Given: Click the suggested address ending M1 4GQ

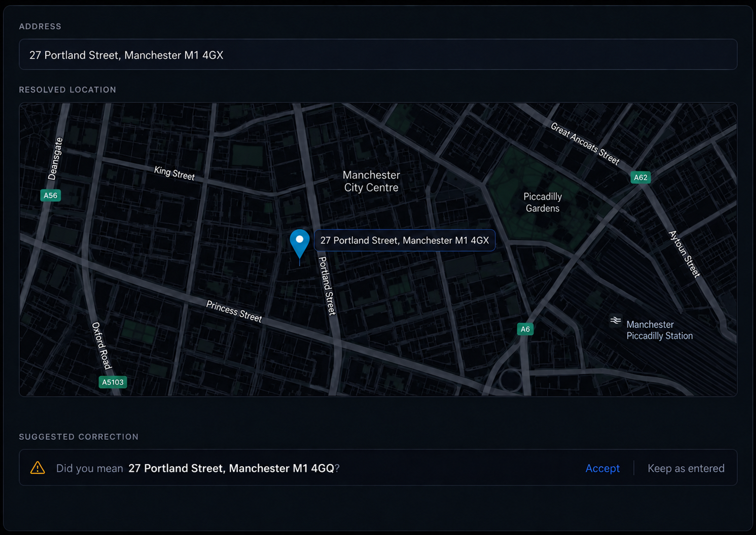Looking at the screenshot, I should (231, 468).
